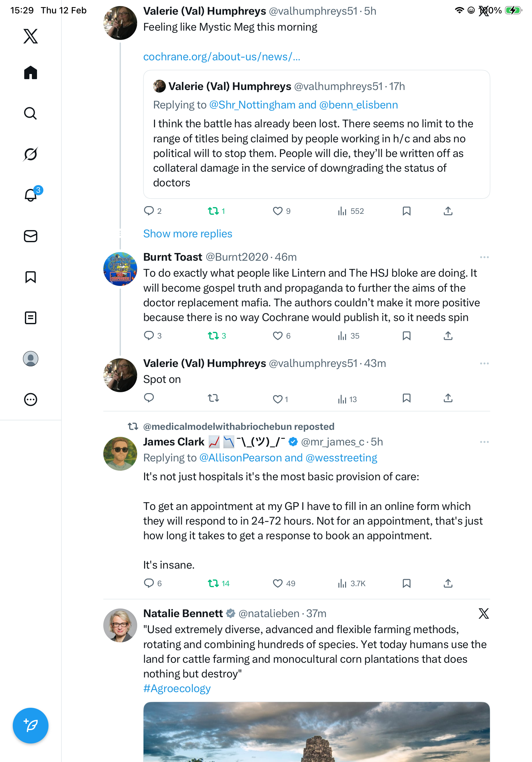Go to Home in sidebar
This screenshot has height=762, width=532.
click(x=31, y=73)
